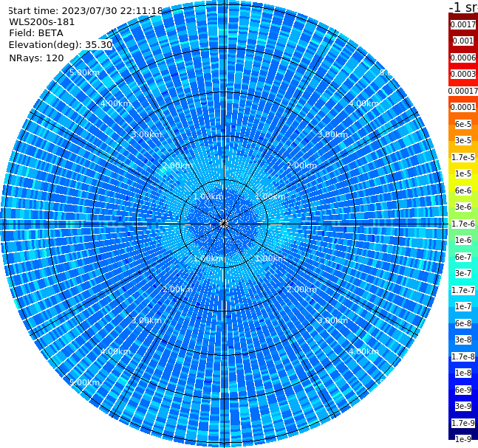
Task: Select the 1e-8 colorbar value
Action: click(x=463, y=373)
